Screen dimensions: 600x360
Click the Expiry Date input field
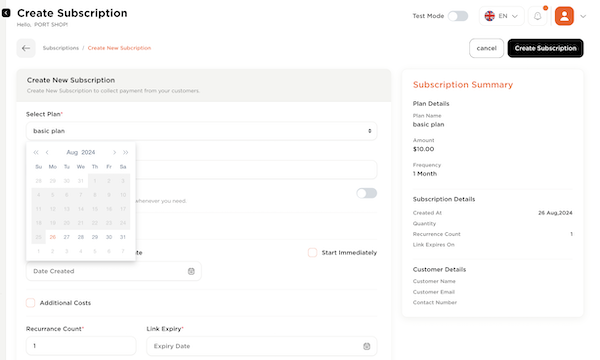(262, 346)
